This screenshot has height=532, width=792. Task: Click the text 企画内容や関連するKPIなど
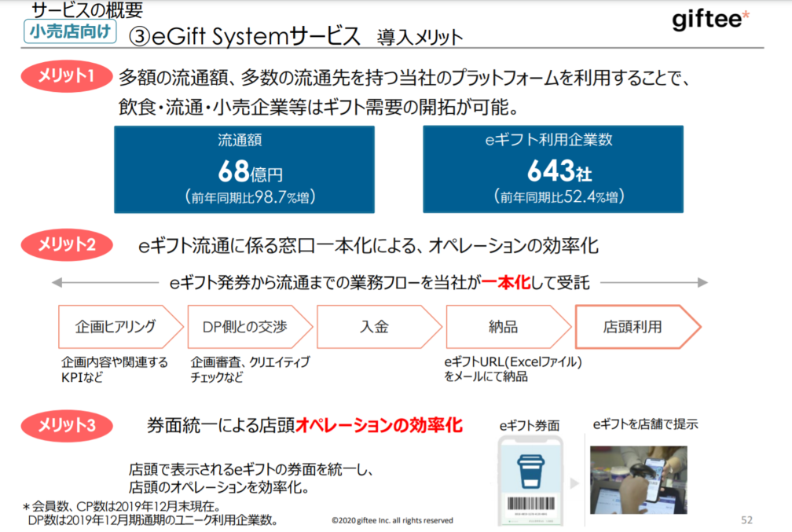pos(115,369)
